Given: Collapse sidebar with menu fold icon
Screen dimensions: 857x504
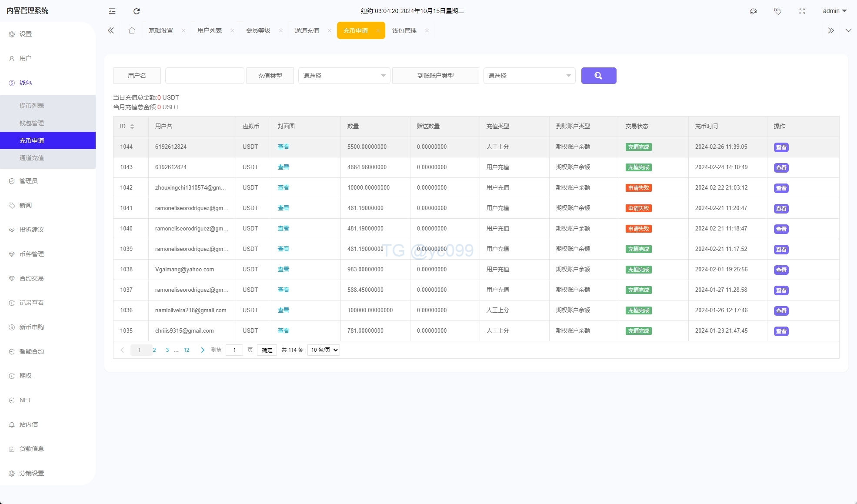Looking at the screenshot, I should click(112, 11).
